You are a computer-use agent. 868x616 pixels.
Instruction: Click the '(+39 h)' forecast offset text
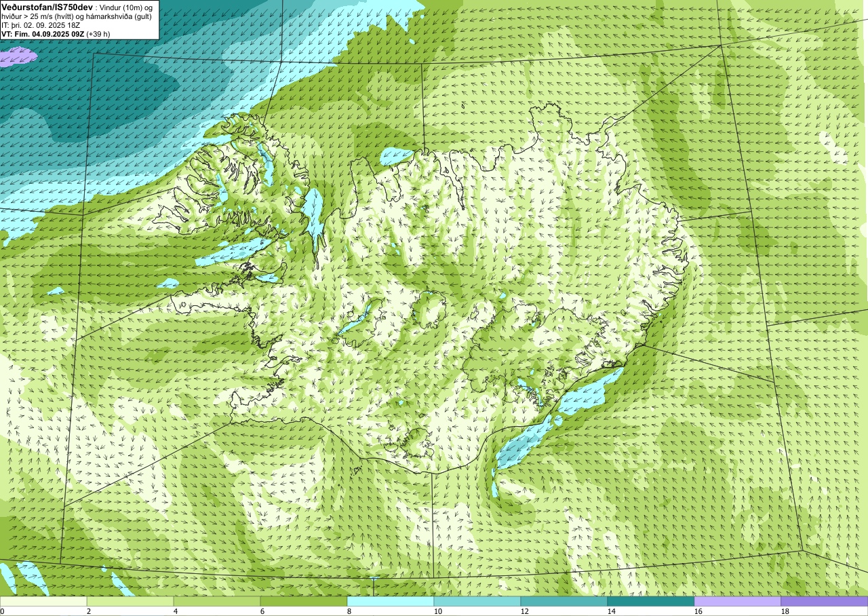98,33
